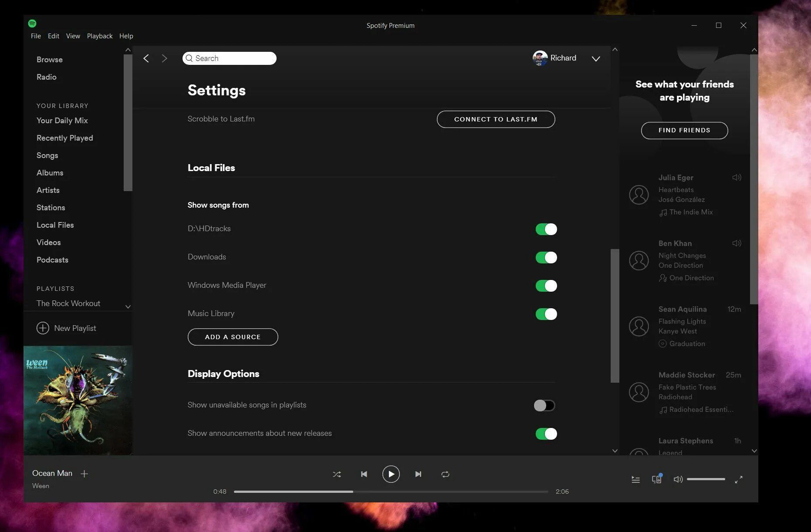Click the Spotify logo icon

coord(32,24)
